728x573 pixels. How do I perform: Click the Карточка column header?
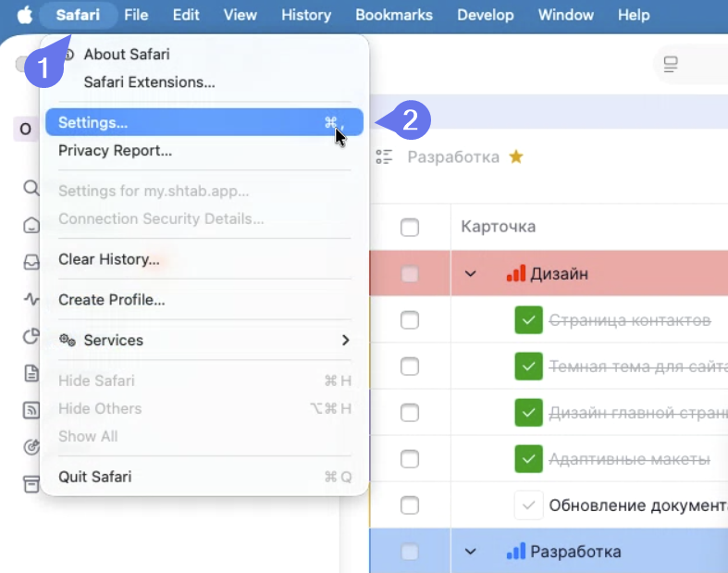click(x=499, y=227)
